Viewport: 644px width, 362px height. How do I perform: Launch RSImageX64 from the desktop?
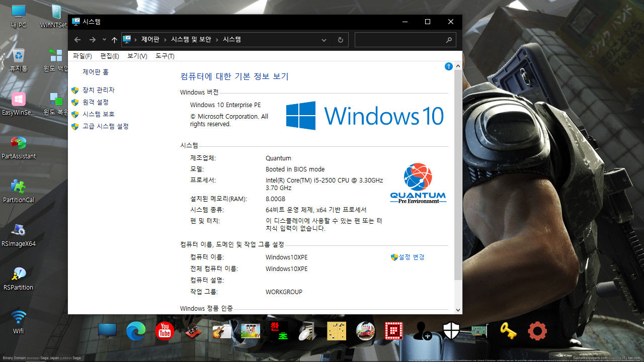19,235
